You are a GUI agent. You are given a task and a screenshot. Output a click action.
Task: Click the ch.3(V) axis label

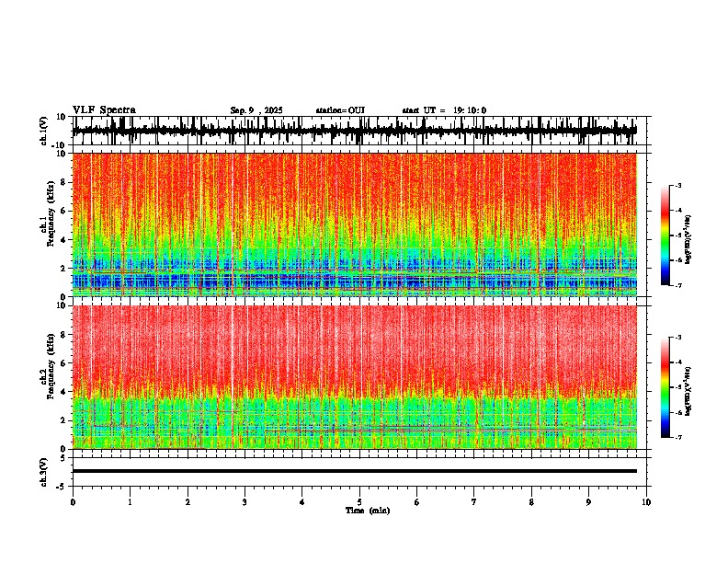click(x=44, y=472)
